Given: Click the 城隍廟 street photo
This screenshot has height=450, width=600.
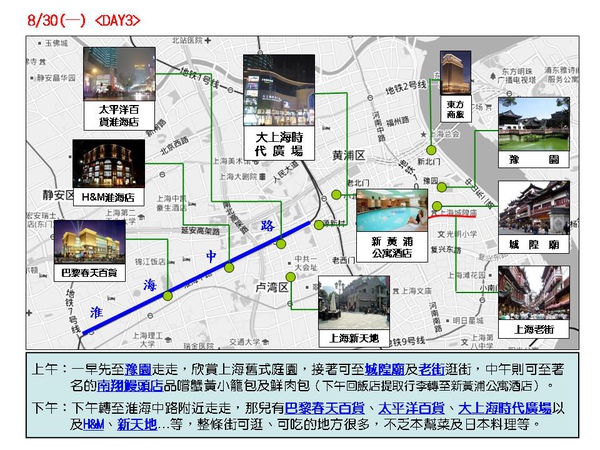Looking at the screenshot, I should [534, 208].
